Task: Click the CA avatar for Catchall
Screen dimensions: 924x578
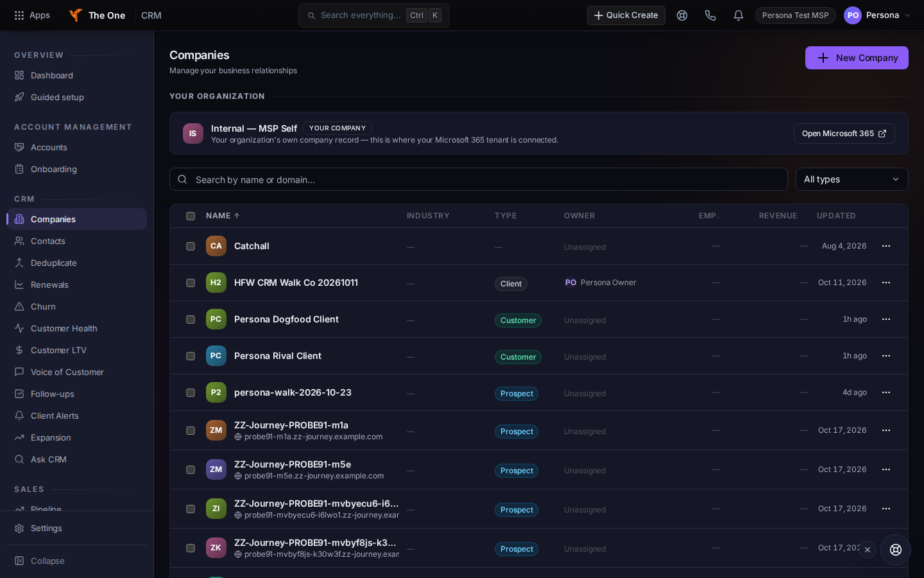Action: (x=216, y=246)
